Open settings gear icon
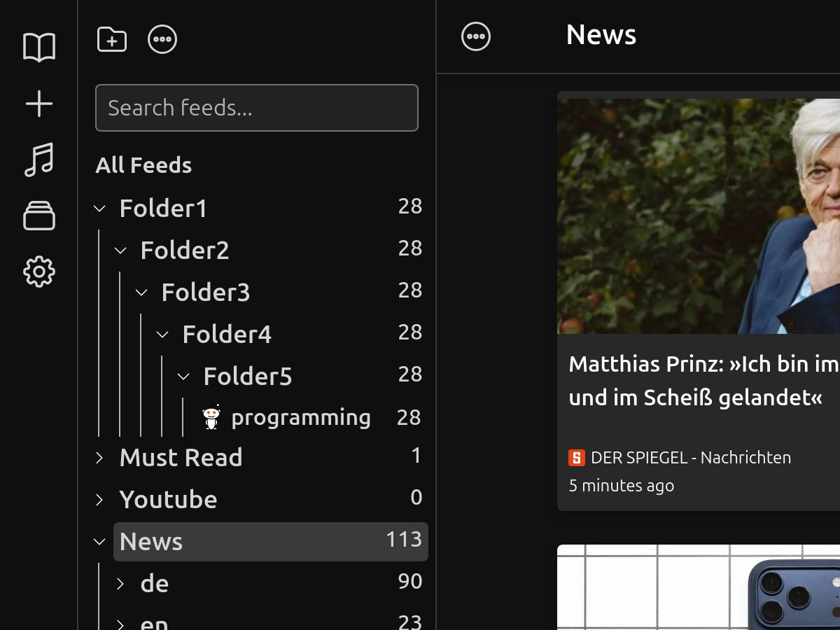The width and height of the screenshot is (840, 630). 39,272
